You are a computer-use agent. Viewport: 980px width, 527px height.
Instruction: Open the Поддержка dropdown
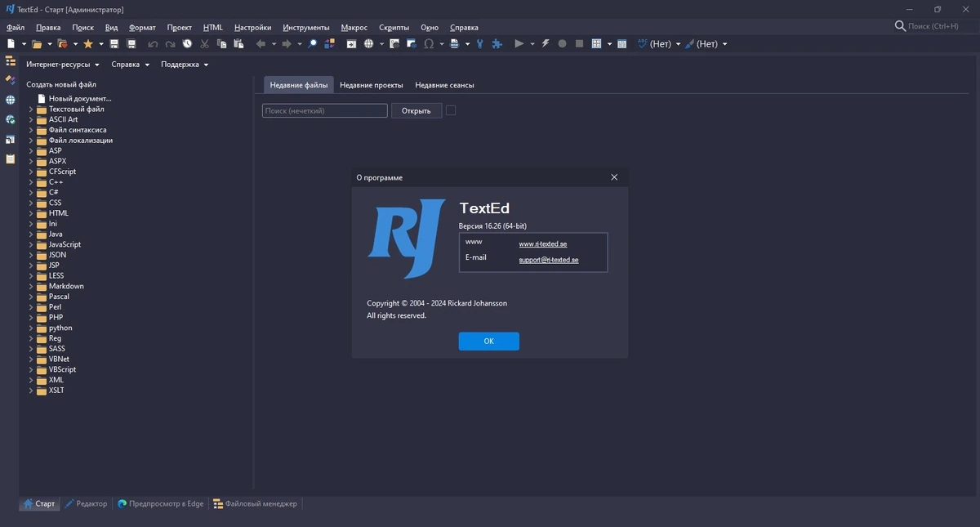[x=185, y=65]
